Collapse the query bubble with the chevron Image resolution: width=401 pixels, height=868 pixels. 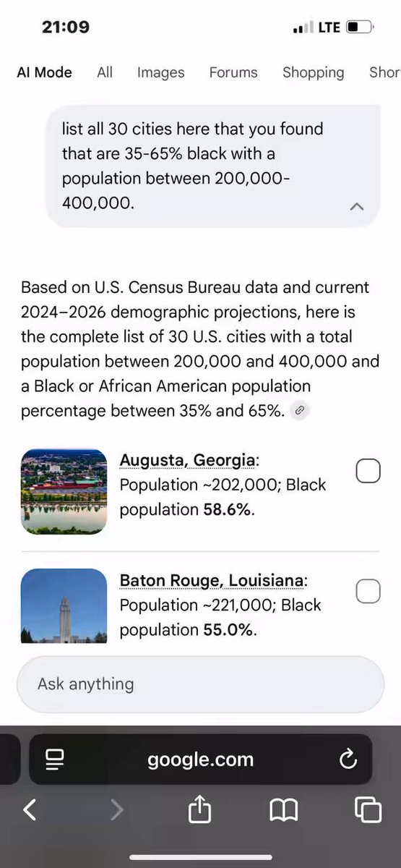(356, 206)
